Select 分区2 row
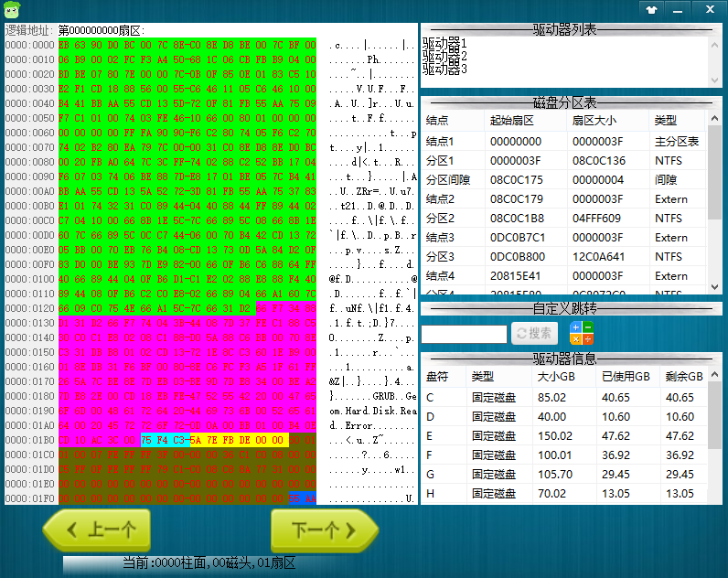 click(x=563, y=219)
